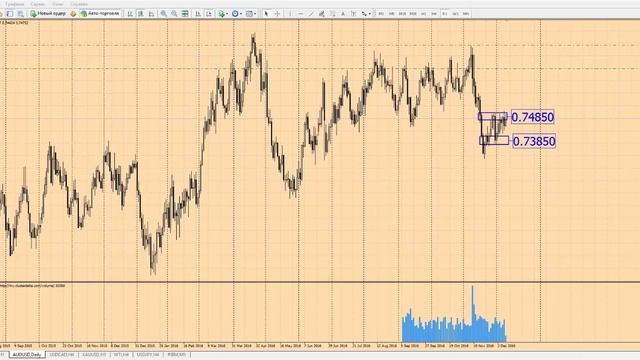Select the text tool A

[x=343, y=14]
